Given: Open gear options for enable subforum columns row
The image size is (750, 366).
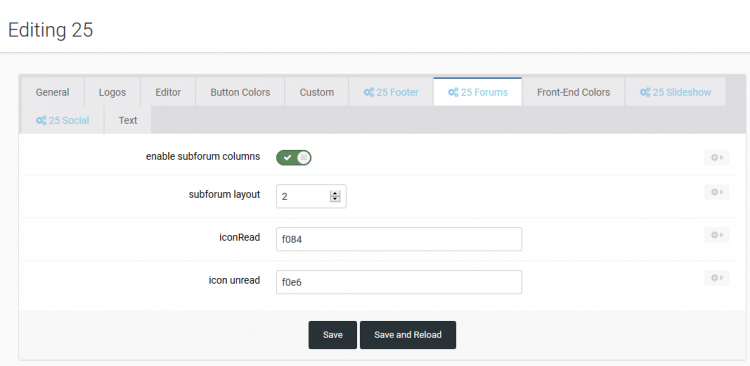Looking at the screenshot, I should 717,157.
